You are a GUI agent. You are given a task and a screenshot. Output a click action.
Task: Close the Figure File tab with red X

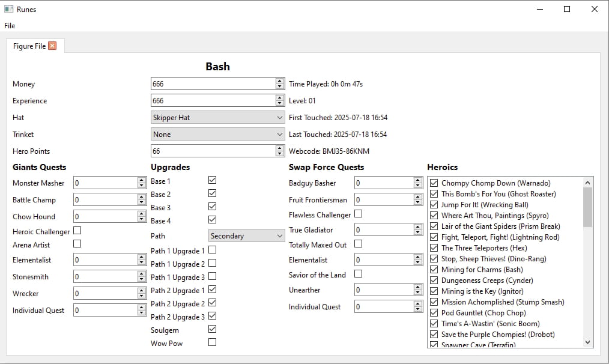[52, 46]
